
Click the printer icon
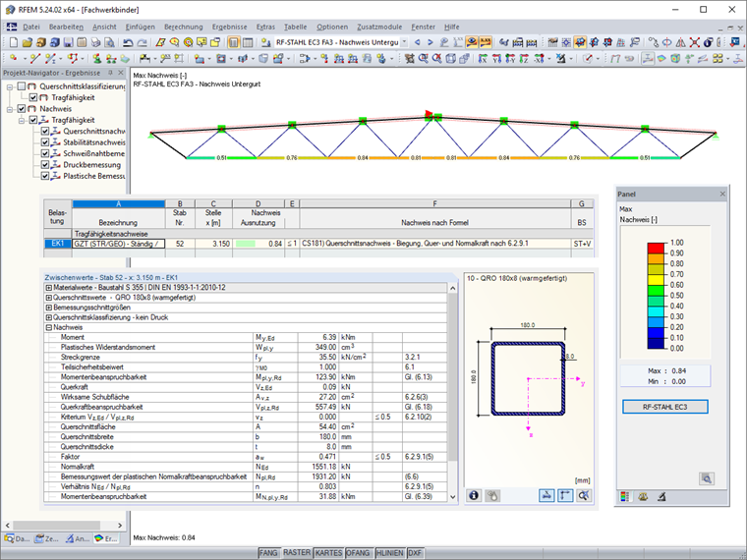click(95, 42)
